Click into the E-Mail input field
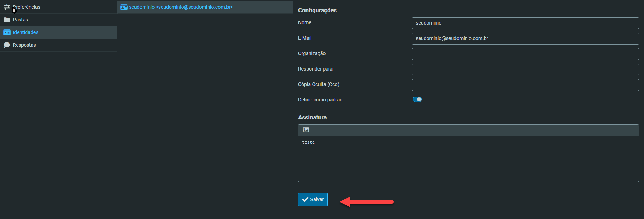 [525, 39]
